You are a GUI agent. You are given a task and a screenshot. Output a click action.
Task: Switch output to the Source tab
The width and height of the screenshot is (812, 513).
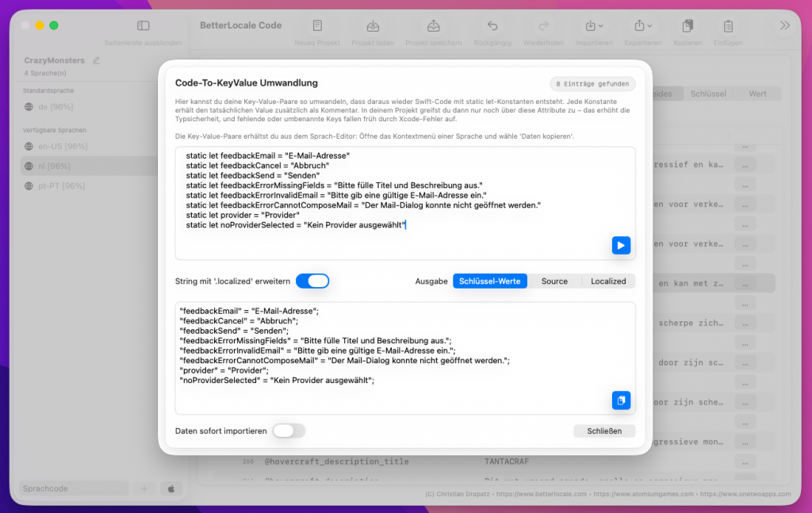tap(554, 281)
